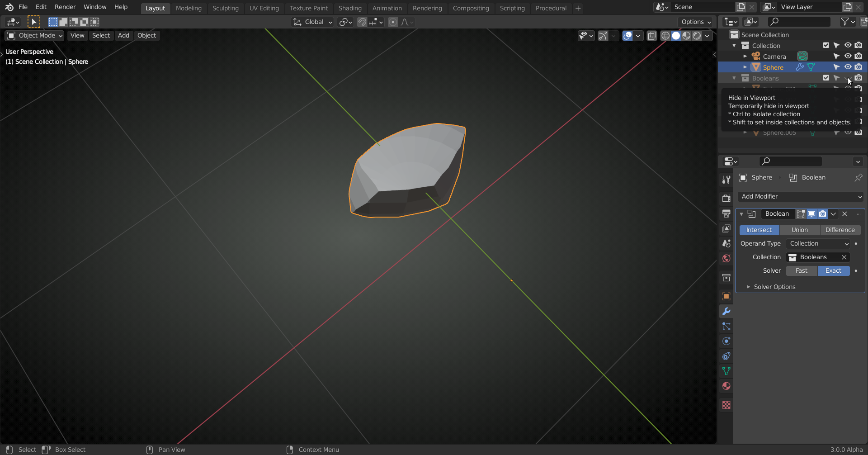The image size is (868, 455).
Task: Click the Camera icon in the Outliner
Action: (x=756, y=56)
